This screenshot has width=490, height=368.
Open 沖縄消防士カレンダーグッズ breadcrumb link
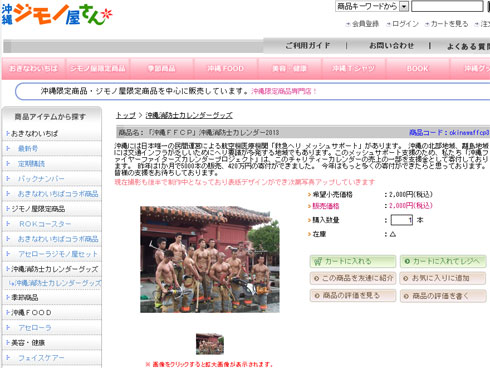point(189,115)
